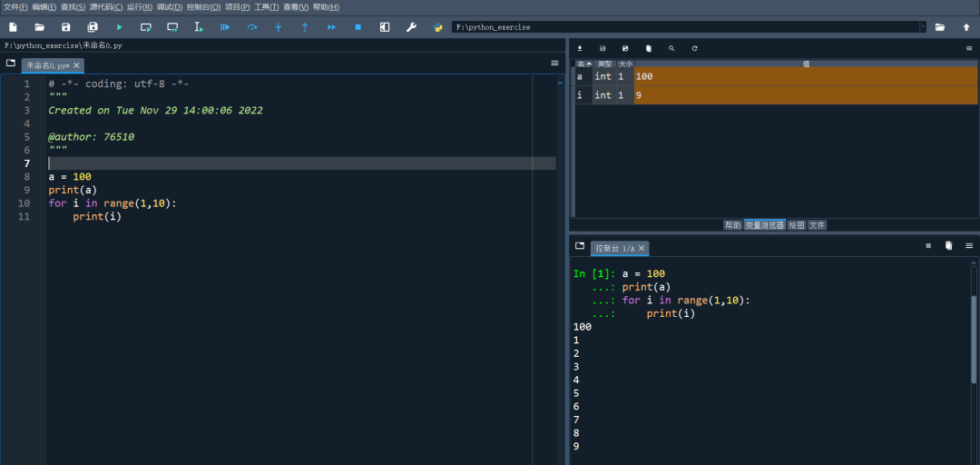This screenshot has width=980, height=465.
Task: Open the variable explorer pane hamburger menu
Action: coord(969,48)
